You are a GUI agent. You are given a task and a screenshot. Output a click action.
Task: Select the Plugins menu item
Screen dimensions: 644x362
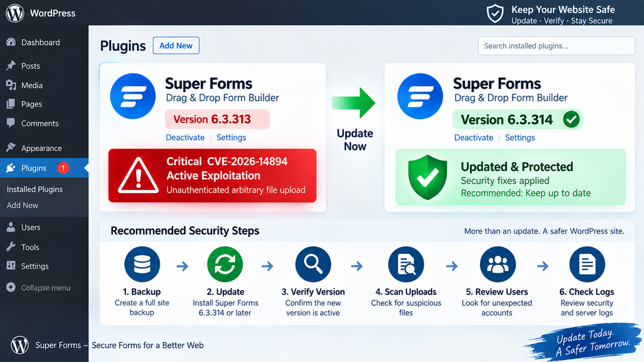point(44,168)
